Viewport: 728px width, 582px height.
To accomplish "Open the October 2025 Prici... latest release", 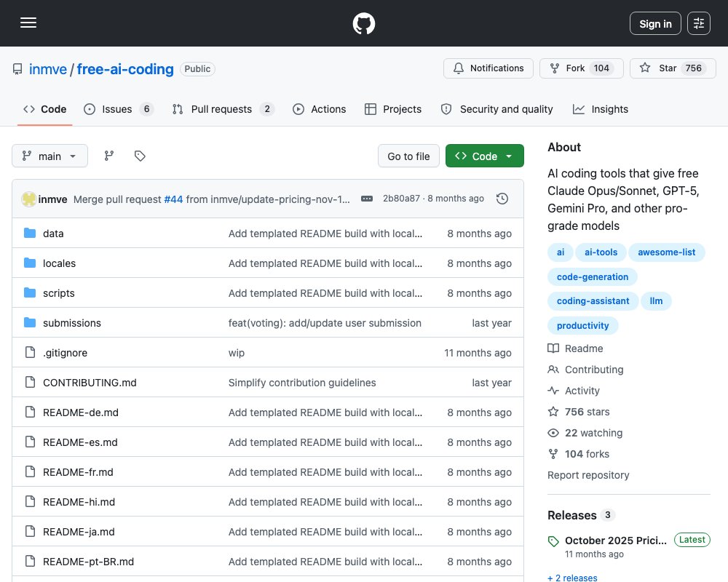I will click(x=616, y=541).
